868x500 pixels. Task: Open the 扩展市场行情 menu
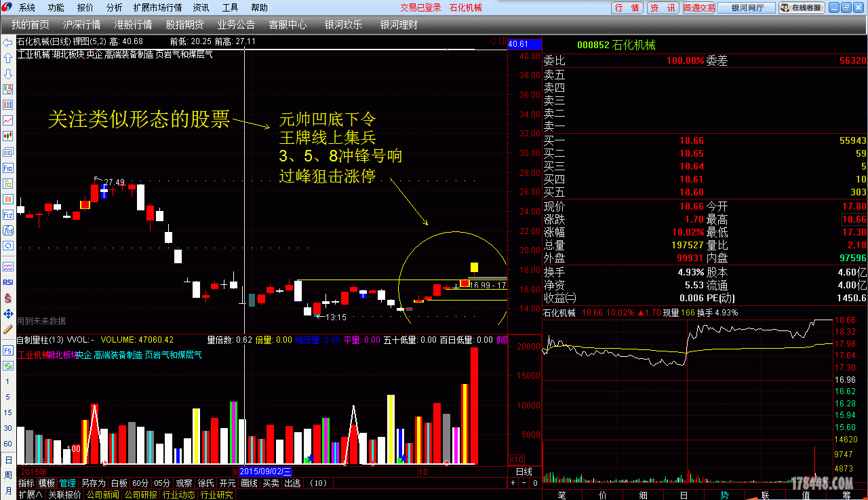158,7
